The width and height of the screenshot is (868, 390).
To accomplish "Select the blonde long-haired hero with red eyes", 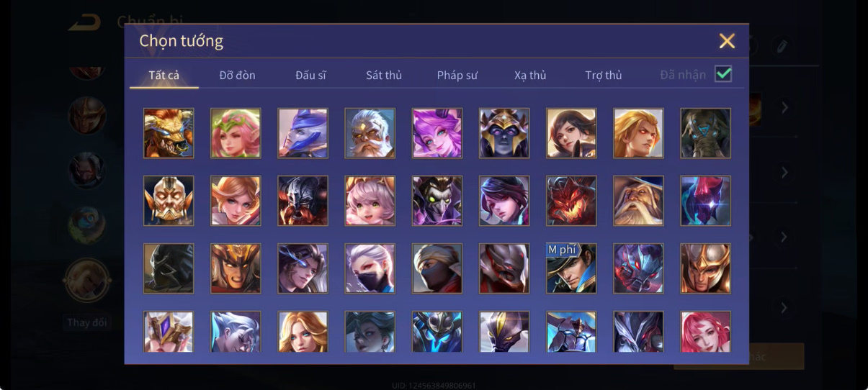I will [638, 133].
